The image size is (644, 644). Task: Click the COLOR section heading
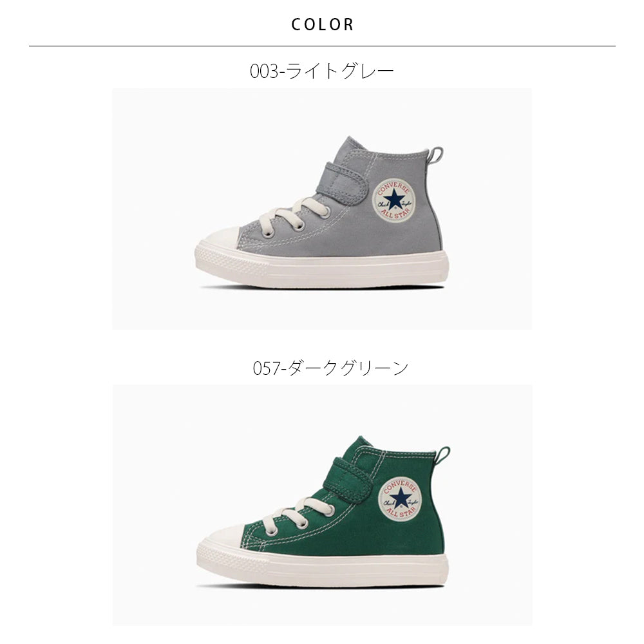click(322, 24)
